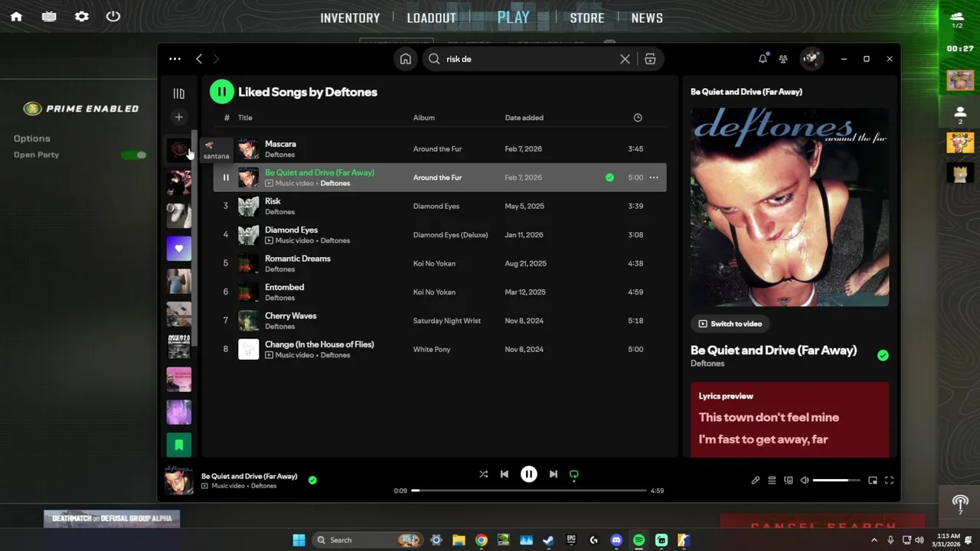The image size is (980, 551).
Task: Go back in Spotify navigation
Action: click(x=199, y=59)
